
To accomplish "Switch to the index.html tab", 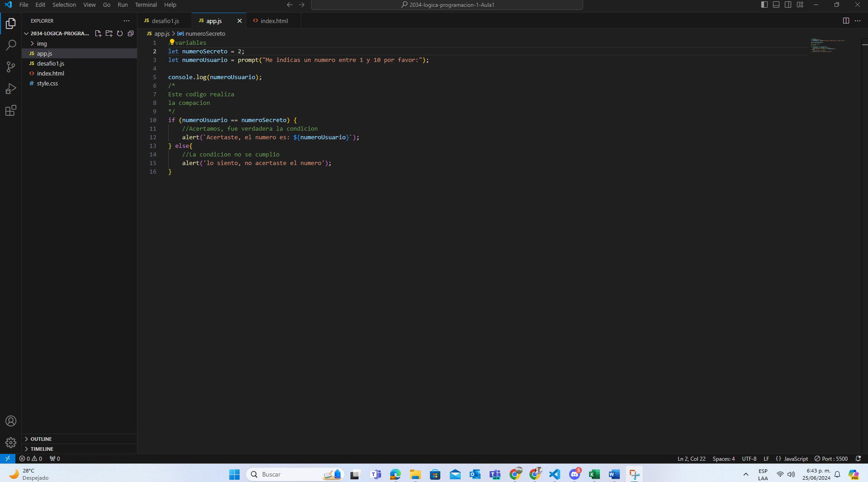I will 274,21.
